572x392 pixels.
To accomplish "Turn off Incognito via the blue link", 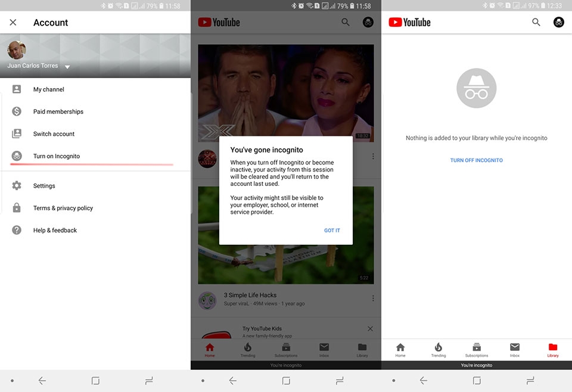I will pos(476,160).
